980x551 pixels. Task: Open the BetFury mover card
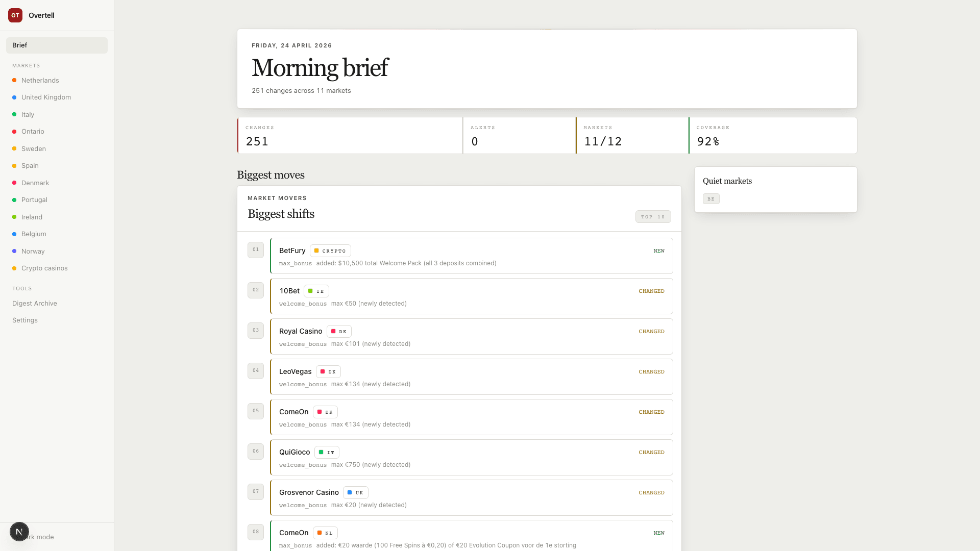click(471, 256)
